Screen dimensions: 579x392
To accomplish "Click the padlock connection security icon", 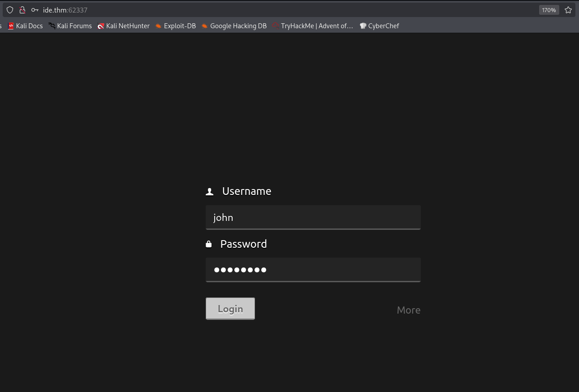I will (x=22, y=9).
